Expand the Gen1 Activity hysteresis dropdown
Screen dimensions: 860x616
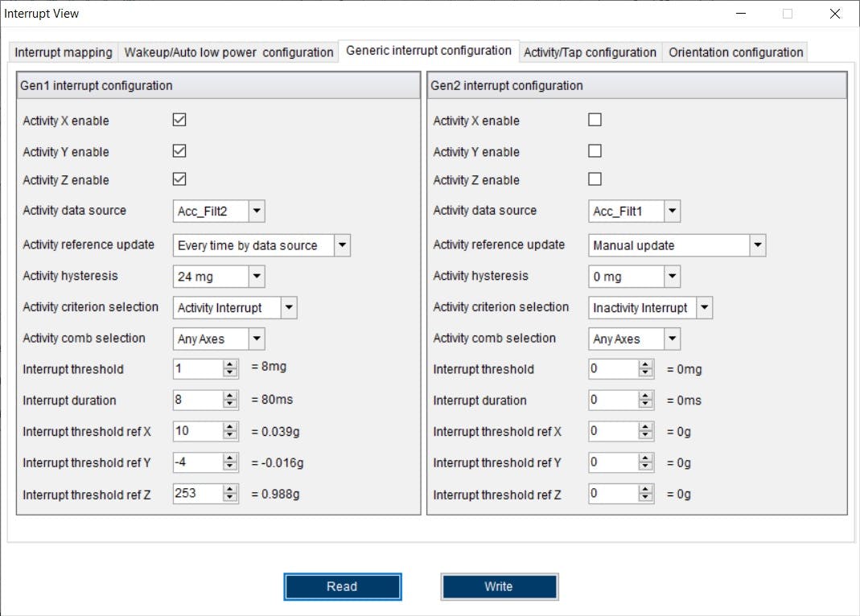point(255,276)
